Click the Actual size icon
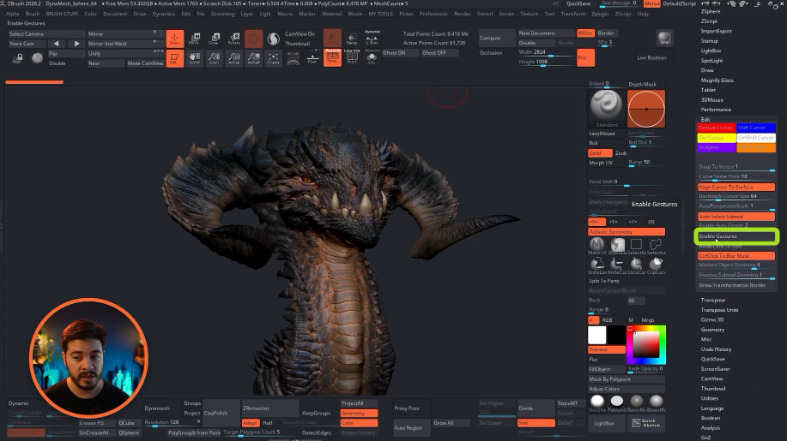787x441 pixels. (x=234, y=58)
